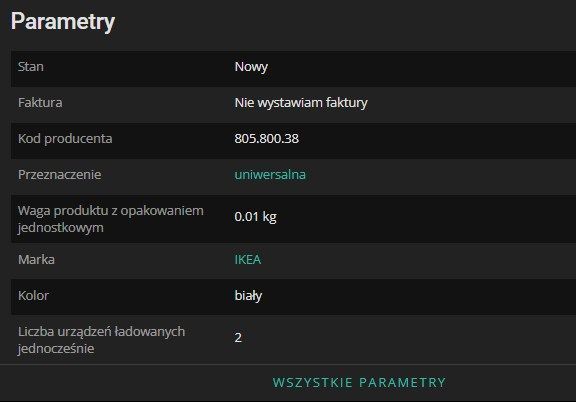This screenshot has height=402, width=576.
Task: Open the IKEA brand link
Action: point(248,259)
